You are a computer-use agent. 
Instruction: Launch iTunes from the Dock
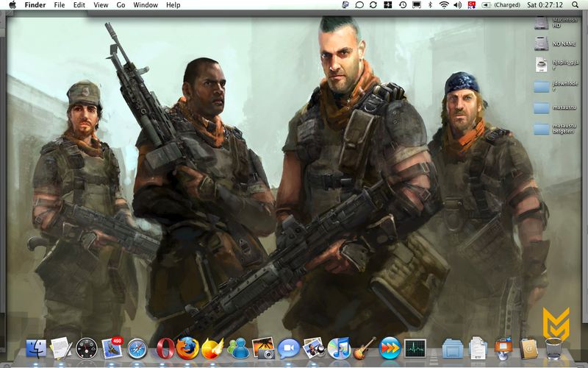click(339, 348)
